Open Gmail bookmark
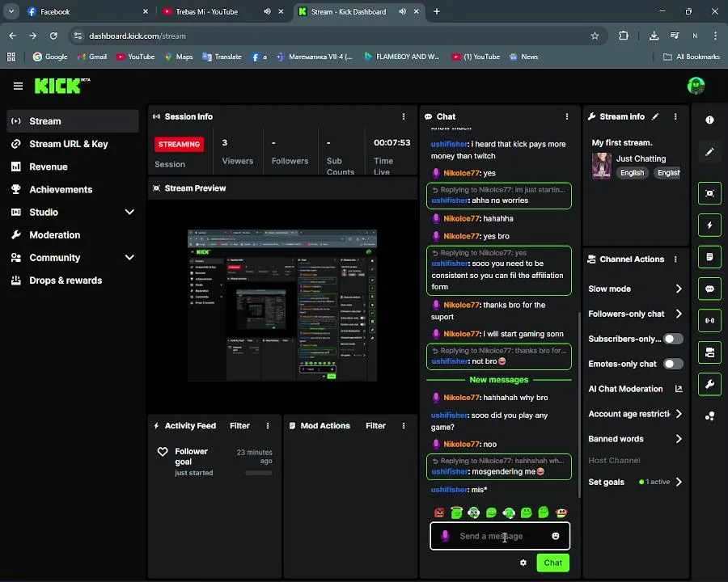 click(92, 57)
